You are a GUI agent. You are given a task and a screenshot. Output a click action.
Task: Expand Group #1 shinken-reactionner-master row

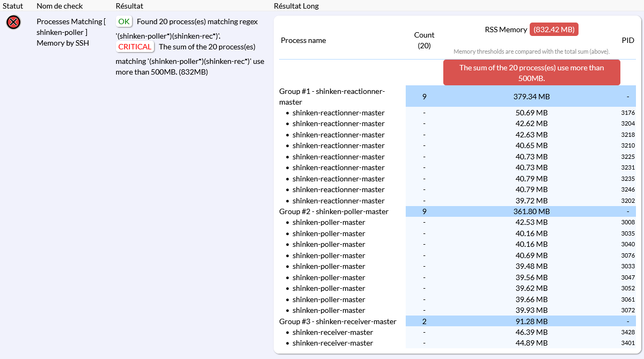[x=332, y=97]
